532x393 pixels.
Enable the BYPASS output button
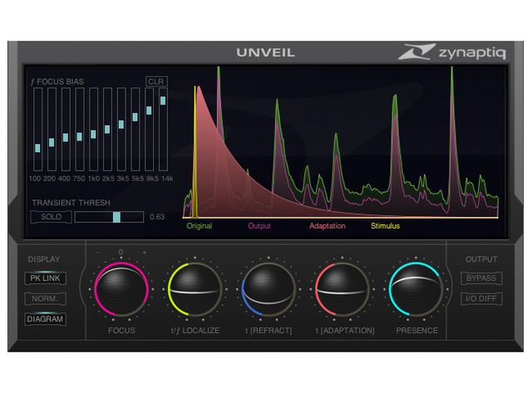[481, 278]
